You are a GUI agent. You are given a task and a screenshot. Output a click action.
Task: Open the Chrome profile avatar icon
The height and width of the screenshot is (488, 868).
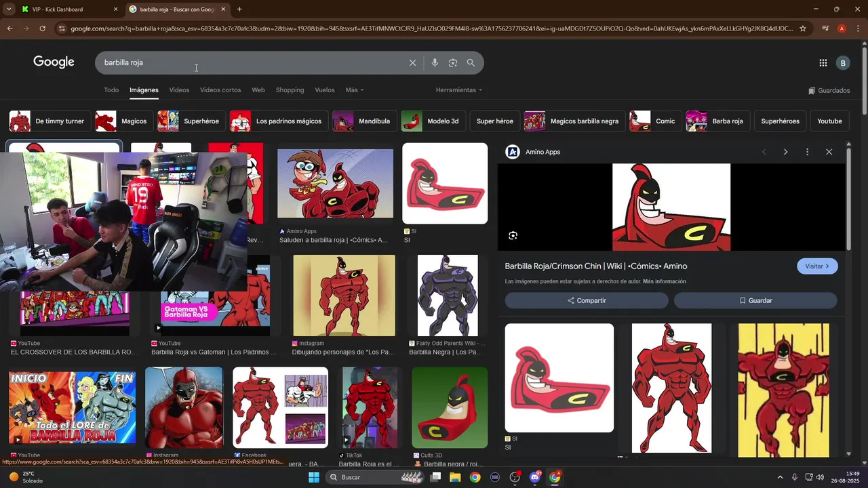pos(842,28)
